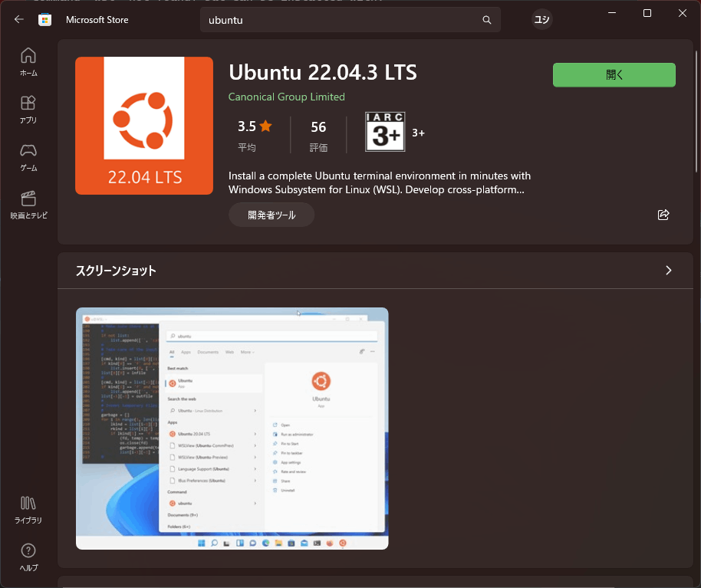The image size is (701, 588).
Task: Click the orange rating star
Action: coord(265,126)
